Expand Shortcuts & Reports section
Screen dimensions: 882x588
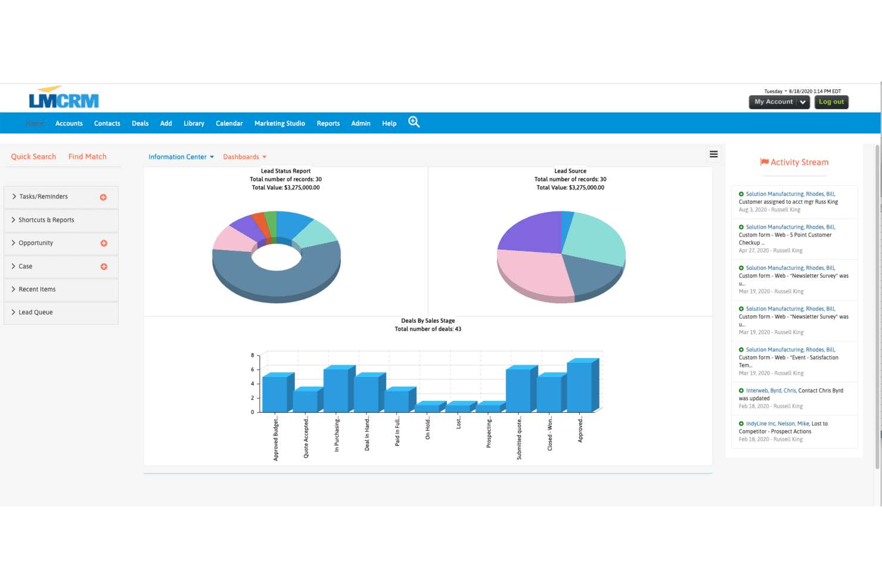(61, 220)
